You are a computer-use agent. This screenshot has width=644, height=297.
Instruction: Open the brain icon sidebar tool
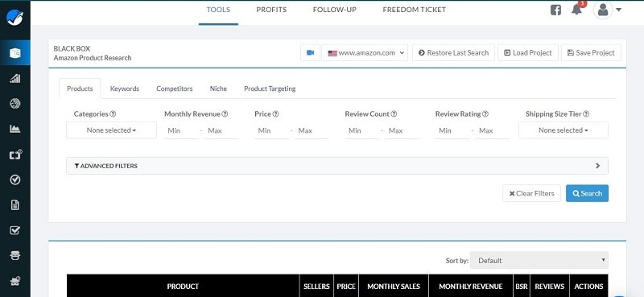[15, 104]
